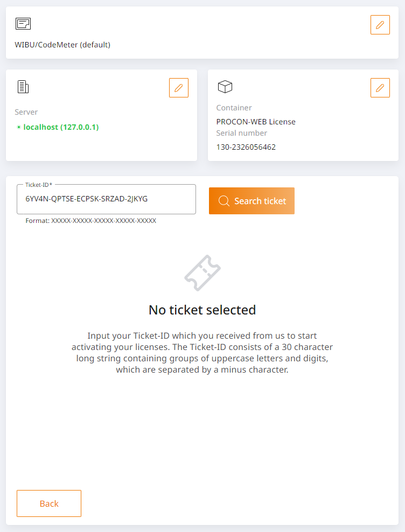Click the serial number 130-2326056462

[246, 147]
